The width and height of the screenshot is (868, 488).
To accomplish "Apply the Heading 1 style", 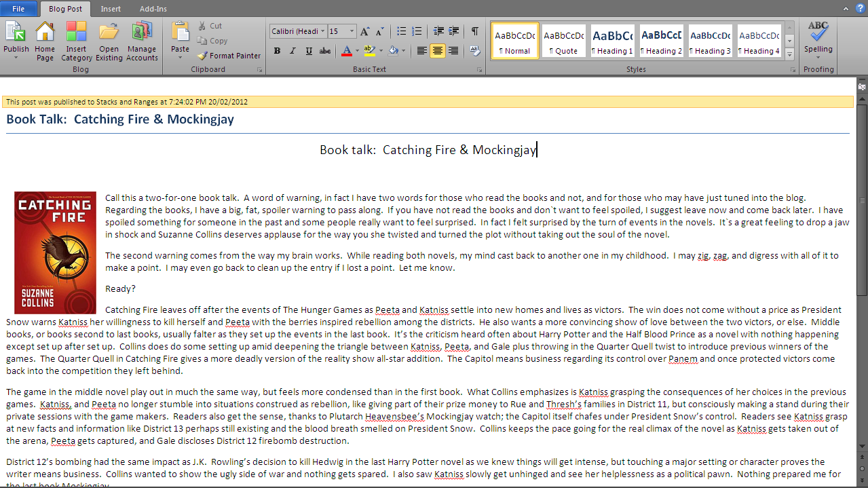I will point(612,41).
